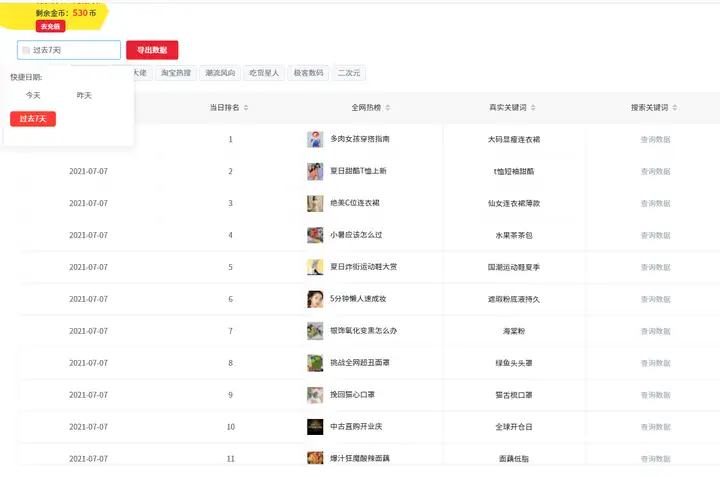Click 查询数据 for t恤短袖甜酷 row

point(655,171)
